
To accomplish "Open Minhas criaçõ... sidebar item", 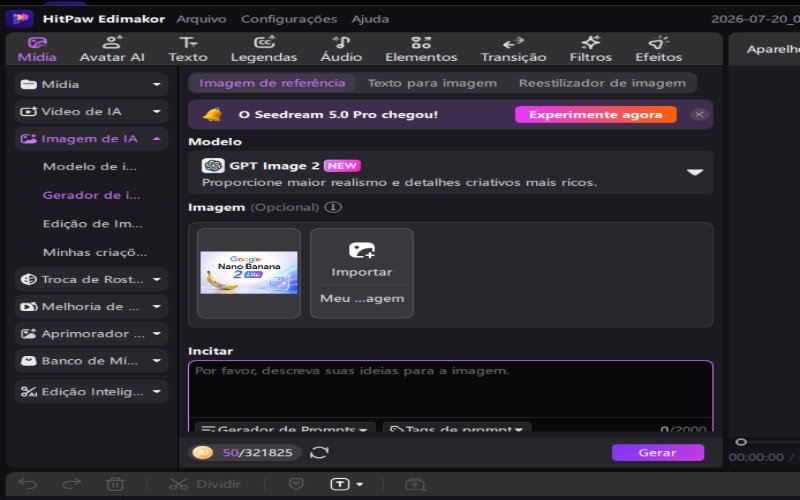I will (x=95, y=253).
